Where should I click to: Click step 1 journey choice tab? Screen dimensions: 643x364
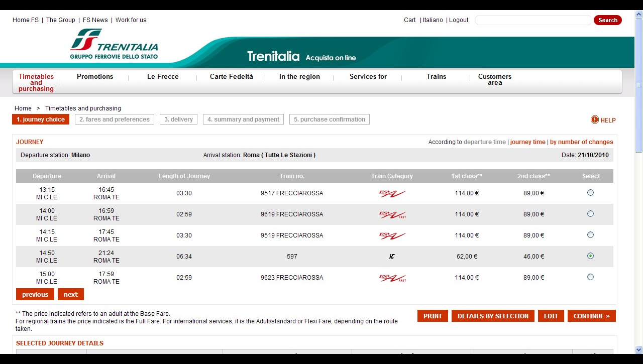pyautogui.click(x=41, y=119)
